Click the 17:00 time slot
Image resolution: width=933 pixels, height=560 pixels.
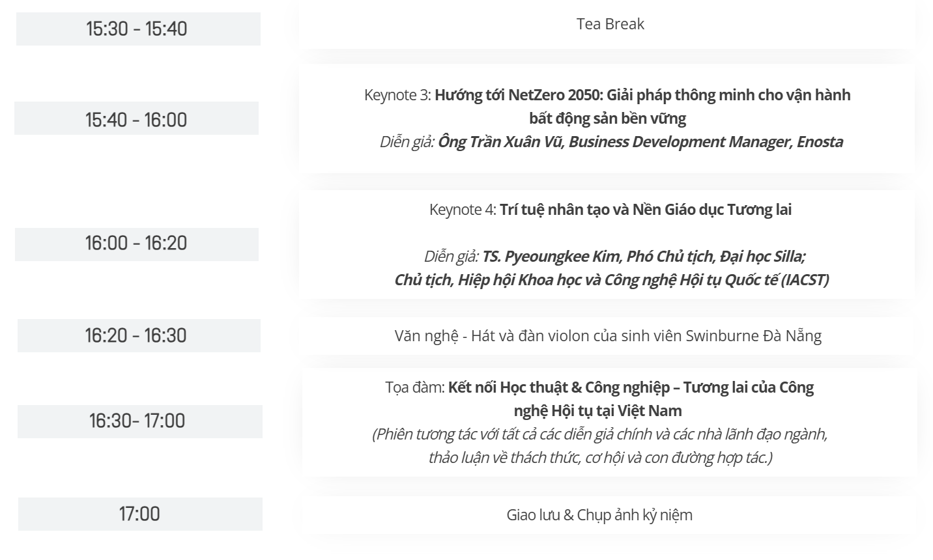pos(139,514)
